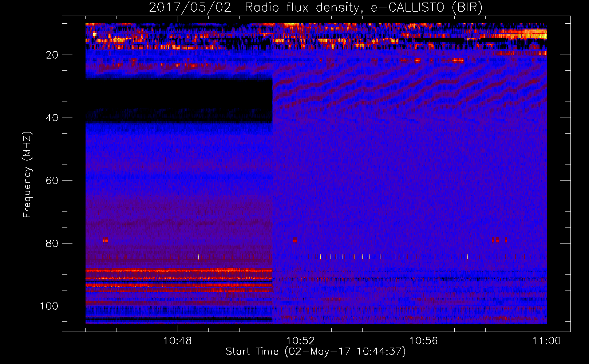This screenshot has width=589, height=364.
Task: Click the 'Start Time (02-May-17 10:44:37)' label
Action: [316, 352]
